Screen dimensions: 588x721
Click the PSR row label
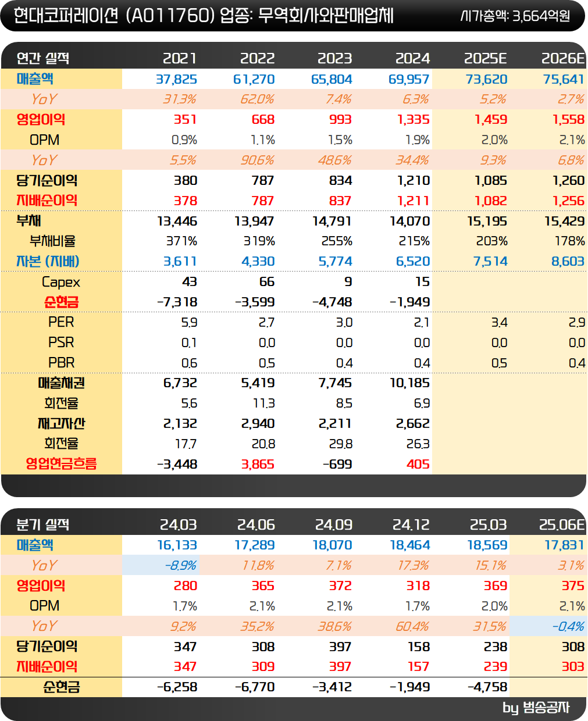(61, 342)
